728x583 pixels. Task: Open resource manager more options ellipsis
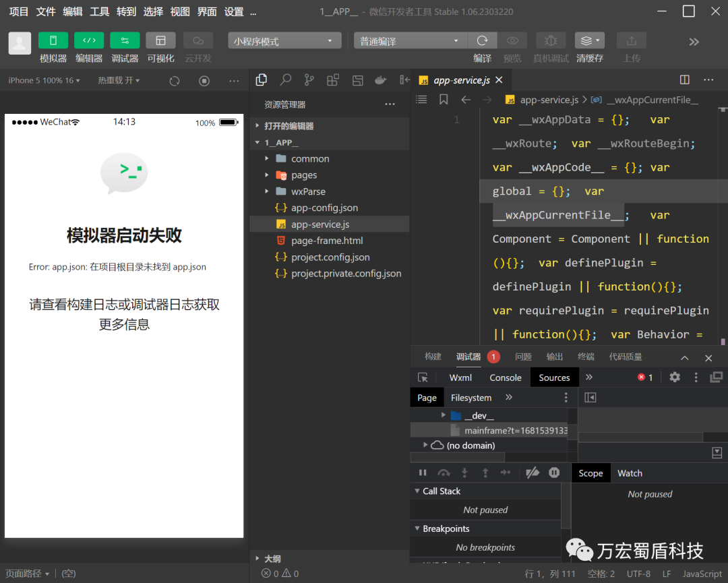(390, 104)
